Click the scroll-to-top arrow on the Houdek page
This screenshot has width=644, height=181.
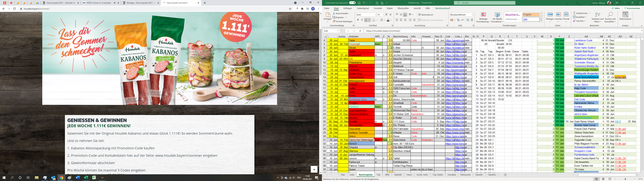click(314, 169)
